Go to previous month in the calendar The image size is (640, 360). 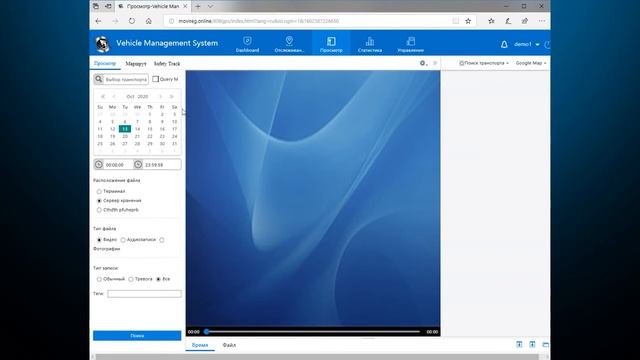(114, 97)
